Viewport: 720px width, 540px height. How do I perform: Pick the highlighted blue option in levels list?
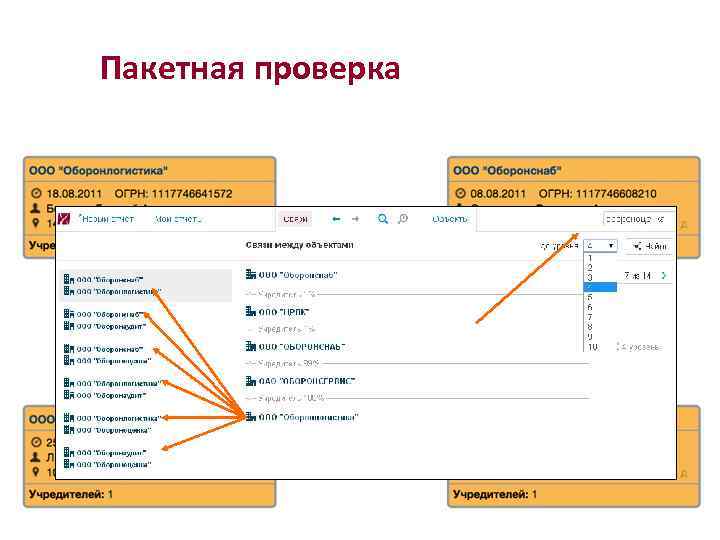[600, 287]
